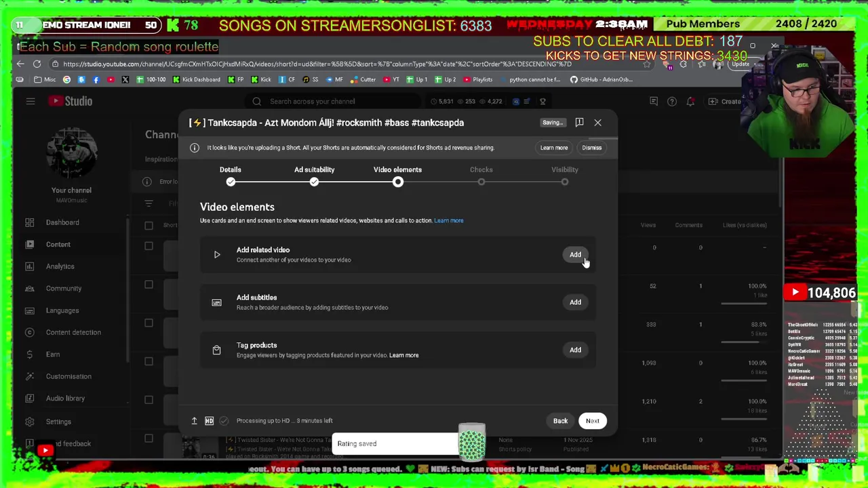Jump to the Ad suitability step
Viewport: 868px width, 488px height.
coord(314,176)
